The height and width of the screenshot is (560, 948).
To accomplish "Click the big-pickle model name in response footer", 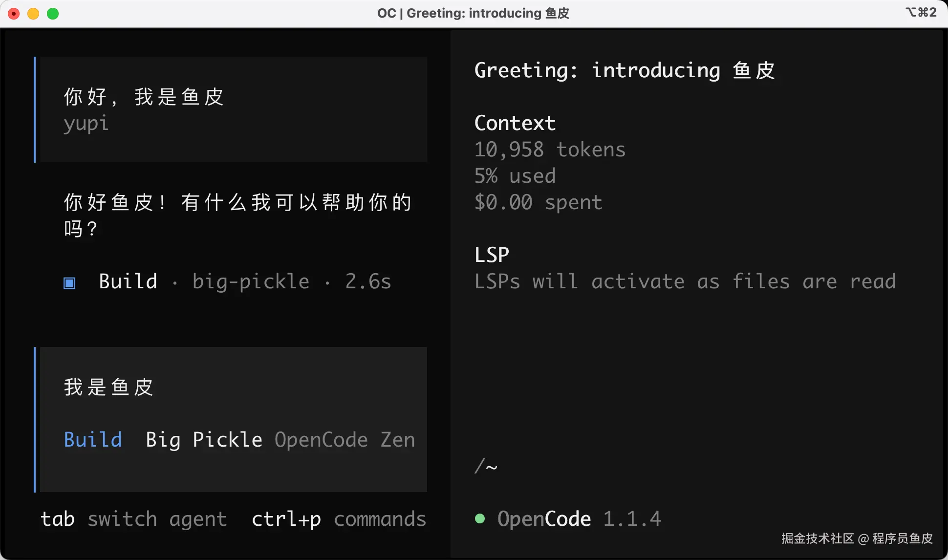I will pos(251,281).
